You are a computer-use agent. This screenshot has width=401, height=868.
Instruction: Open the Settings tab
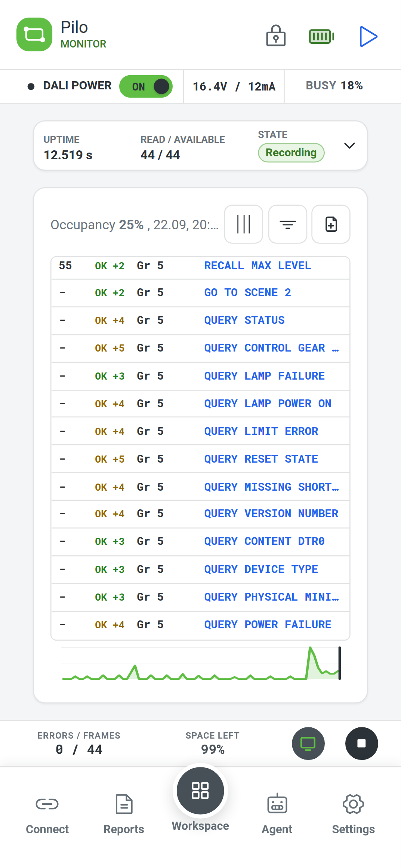click(353, 815)
